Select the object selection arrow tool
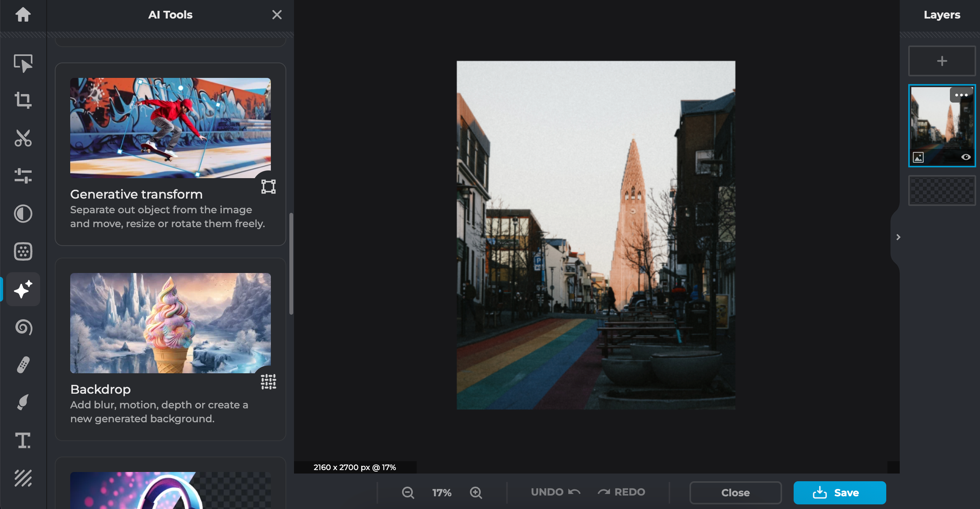 pyautogui.click(x=23, y=63)
